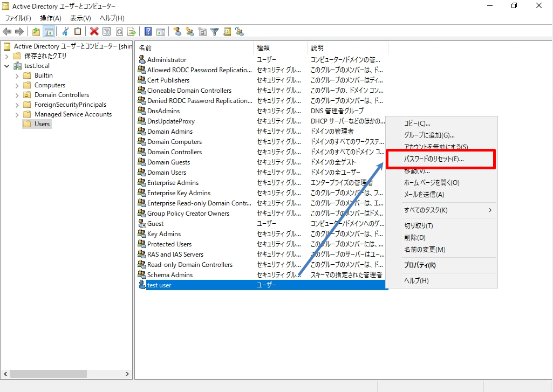
Task: Expand the Computers folder node
Action: pos(17,85)
